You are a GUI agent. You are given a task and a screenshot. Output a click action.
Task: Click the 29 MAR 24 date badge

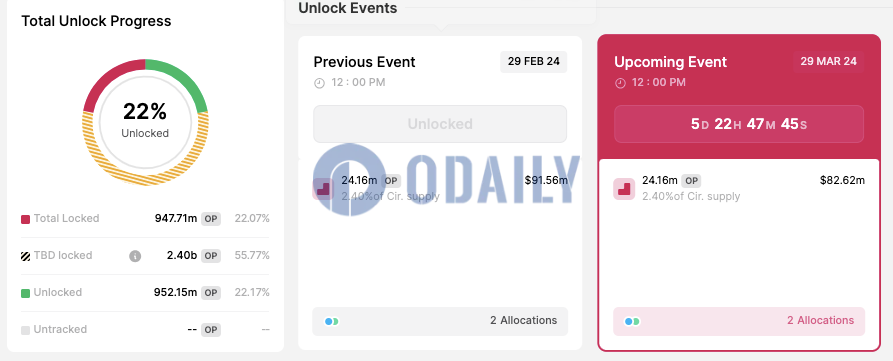coord(829,61)
